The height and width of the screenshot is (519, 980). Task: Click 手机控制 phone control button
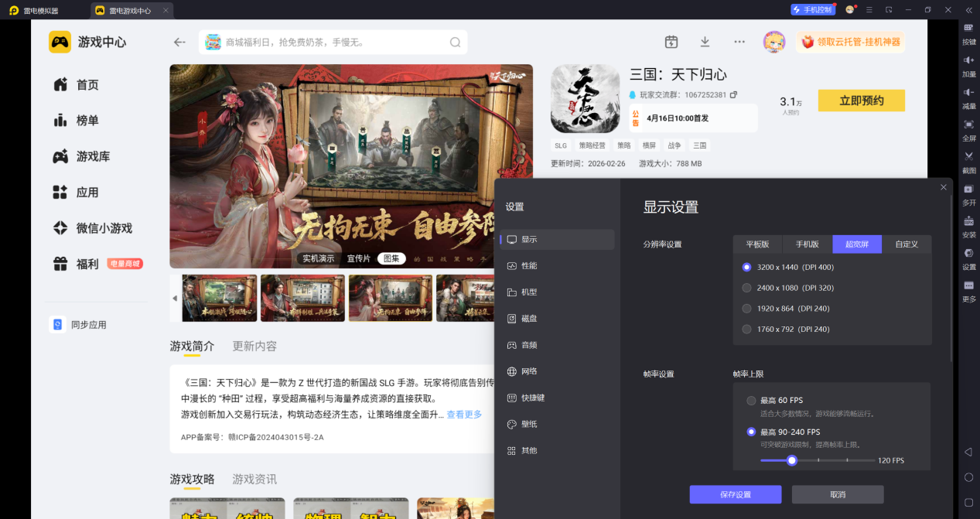pyautogui.click(x=812, y=9)
